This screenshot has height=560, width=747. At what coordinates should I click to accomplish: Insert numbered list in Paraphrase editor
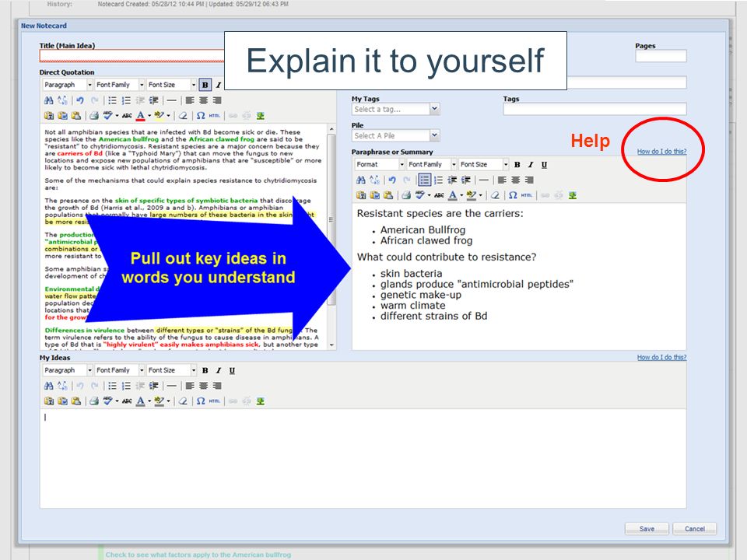click(x=438, y=180)
